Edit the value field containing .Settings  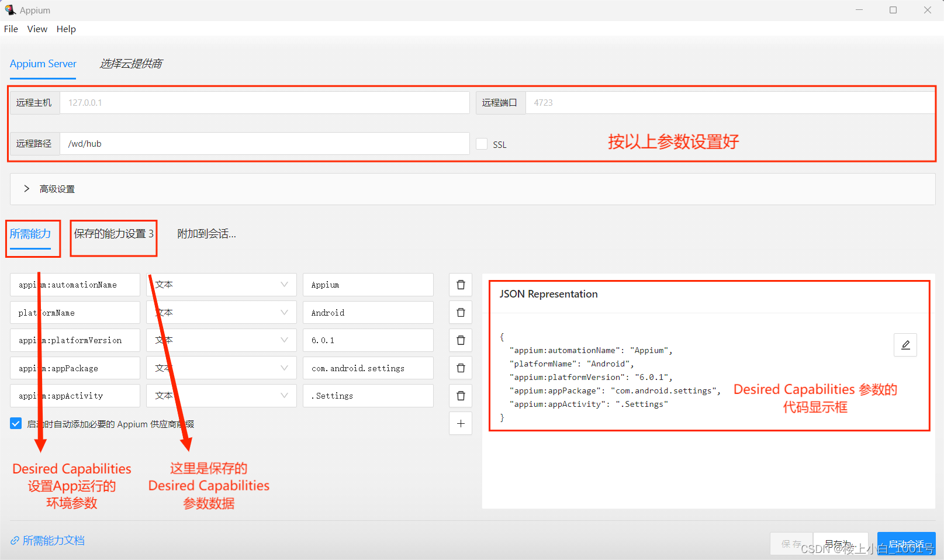point(368,396)
